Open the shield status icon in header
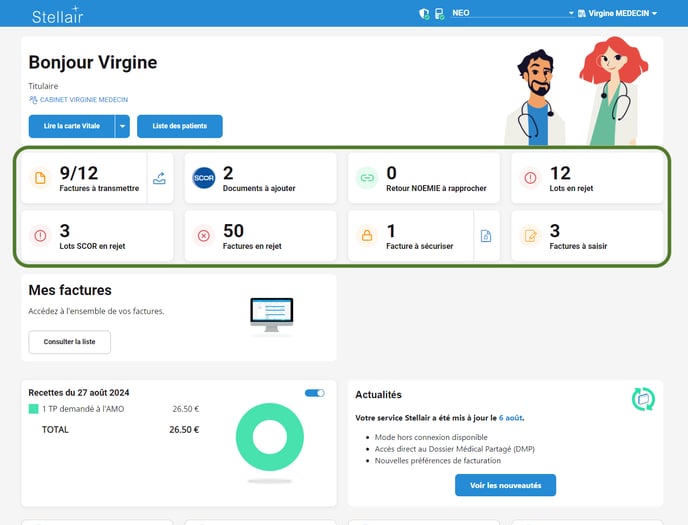Image resolution: width=688 pixels, height=525 pixels. pos(423,14)
